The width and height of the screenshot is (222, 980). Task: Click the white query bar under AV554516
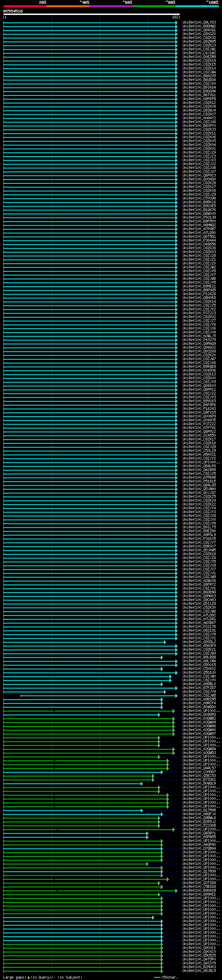click(x=92, y=15)
